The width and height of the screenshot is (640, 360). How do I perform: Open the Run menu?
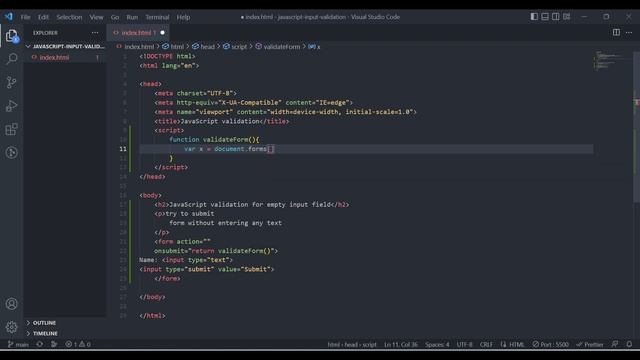coord(132,17)
